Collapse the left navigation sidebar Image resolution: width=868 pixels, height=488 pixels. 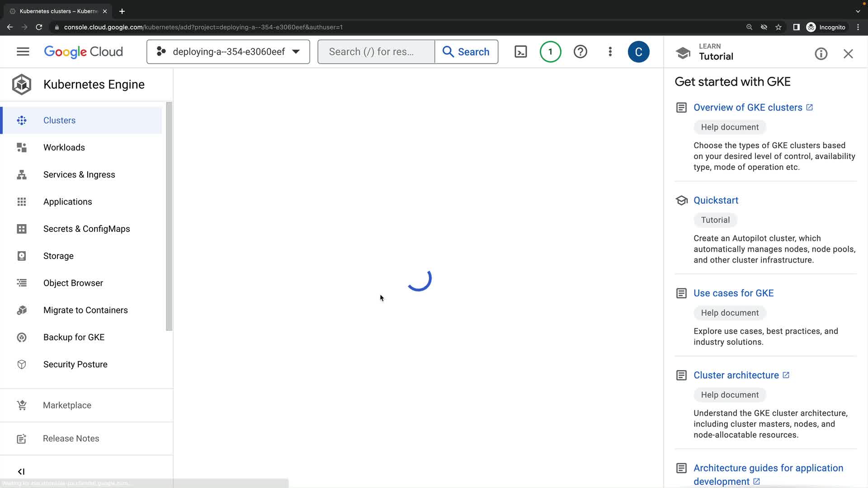coord(21,471)
